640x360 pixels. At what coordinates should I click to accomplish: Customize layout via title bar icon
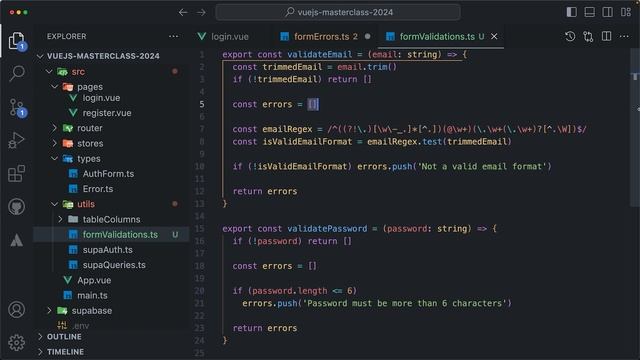coord(626,12)
